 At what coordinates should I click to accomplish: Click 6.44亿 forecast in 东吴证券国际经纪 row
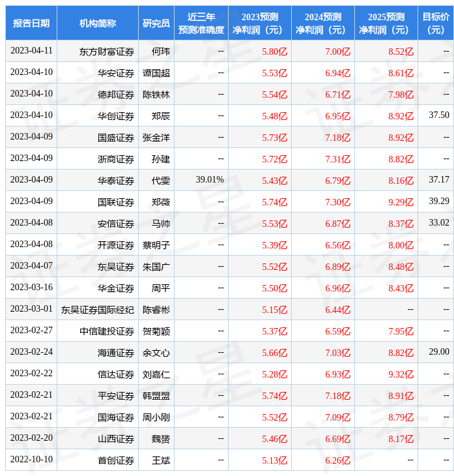(338, 310)
